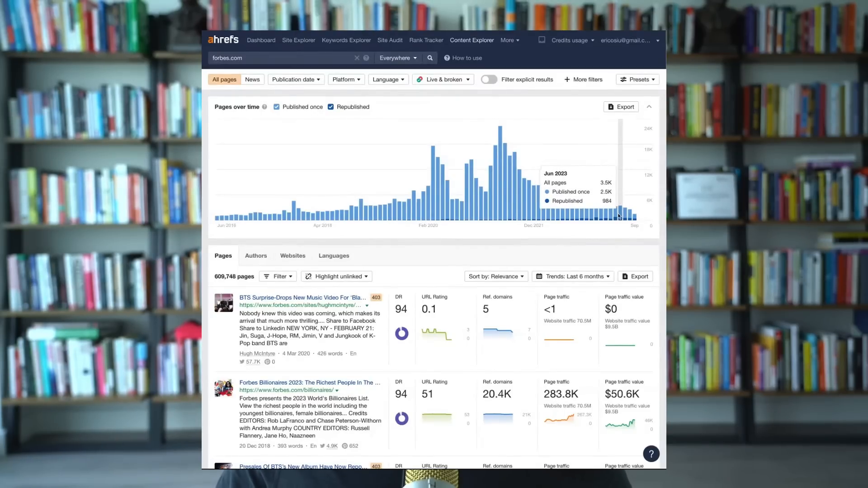Add More filters
868x488 pixels.
(583, 79)
